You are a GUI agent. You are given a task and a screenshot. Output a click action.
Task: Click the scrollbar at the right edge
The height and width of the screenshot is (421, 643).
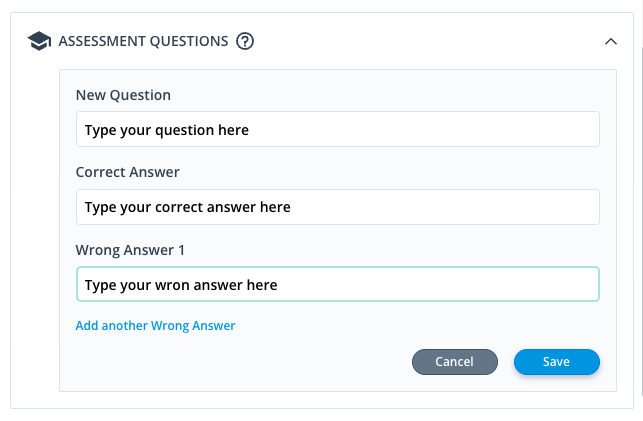[x=640, y=205]
